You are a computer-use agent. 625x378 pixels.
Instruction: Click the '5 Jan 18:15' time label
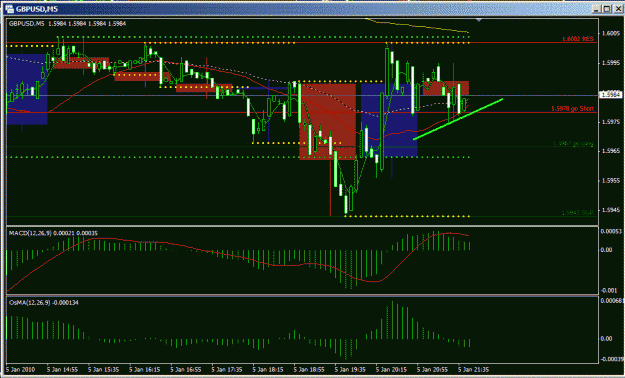(268, 370)
